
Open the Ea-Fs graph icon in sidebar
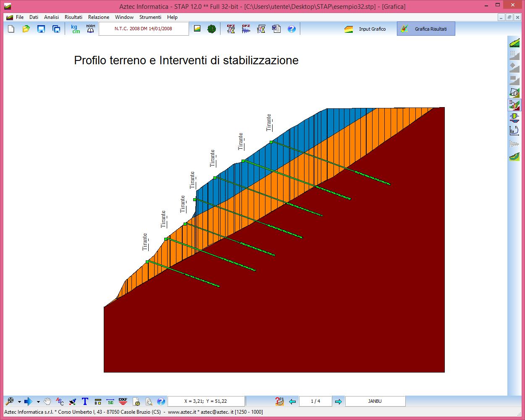pos(514,131)
